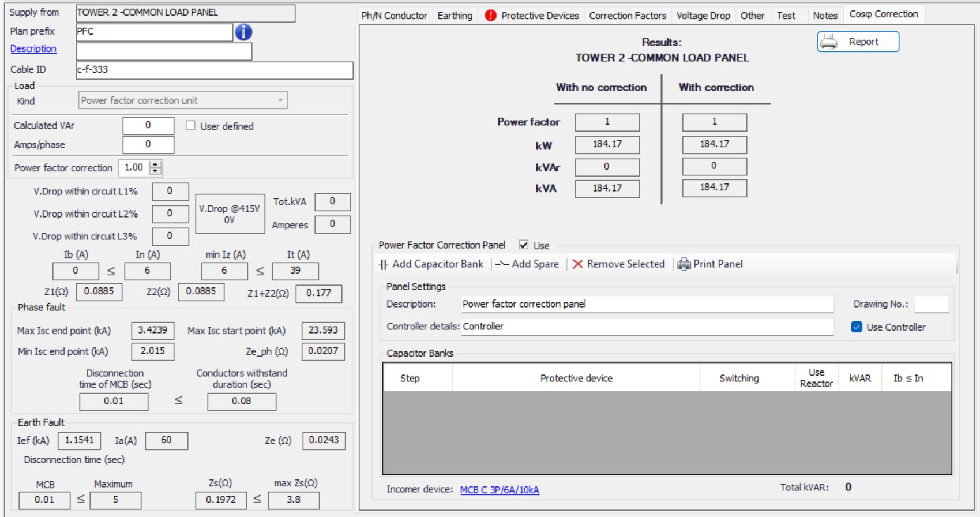Click the Print Panel button
This screenshot has width=980, height=517.
710,264
